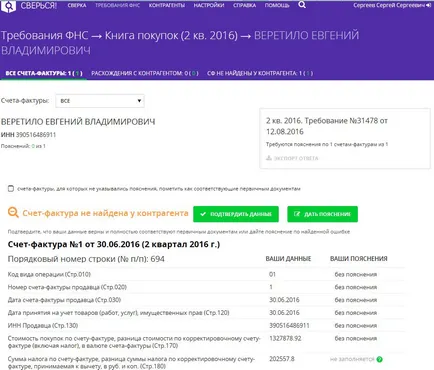
Task: Click the ИНН 390516486911 text under the name
Action: pos(28,135)
